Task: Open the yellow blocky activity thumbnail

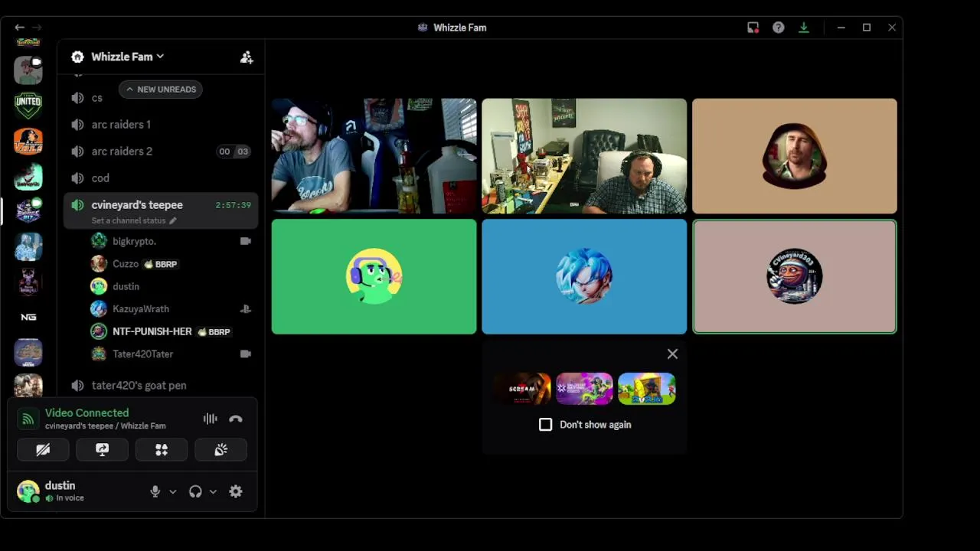Action: pyautogui.click(x=647, y=389)
